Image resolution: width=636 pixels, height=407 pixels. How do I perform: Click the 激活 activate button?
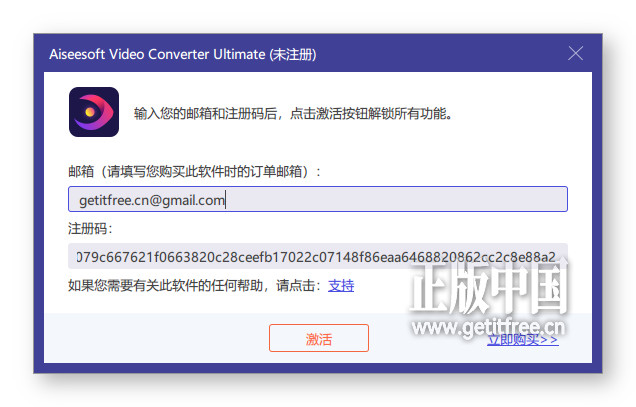[x=318, y=338]
